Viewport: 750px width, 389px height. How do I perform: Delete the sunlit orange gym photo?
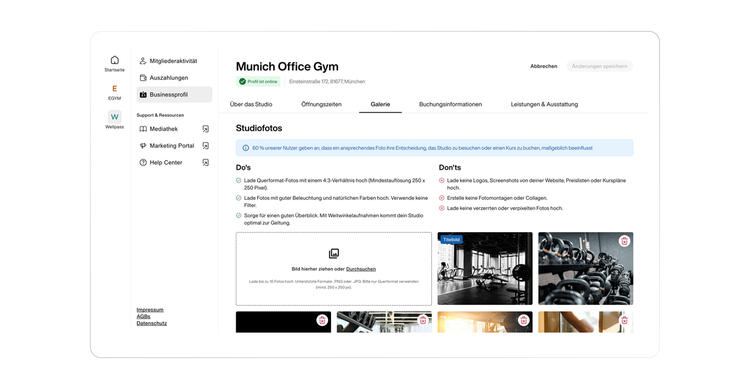pyautogui.click(x=524, y=320)
